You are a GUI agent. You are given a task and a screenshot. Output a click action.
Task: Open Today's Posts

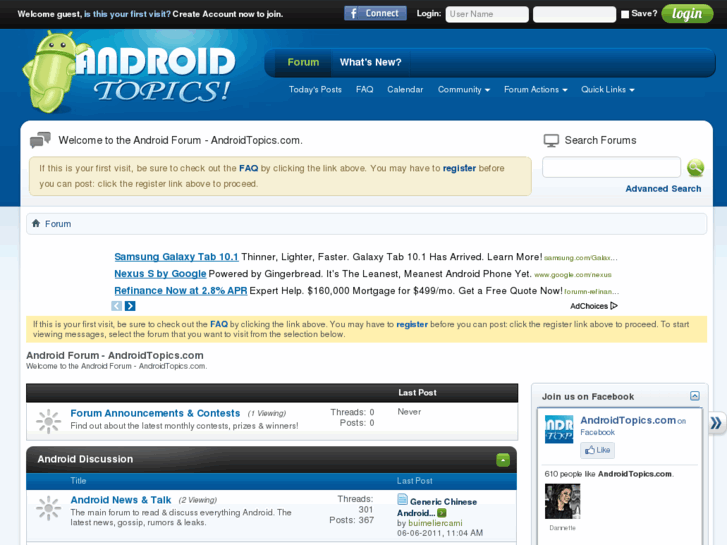tap(315, 90)
